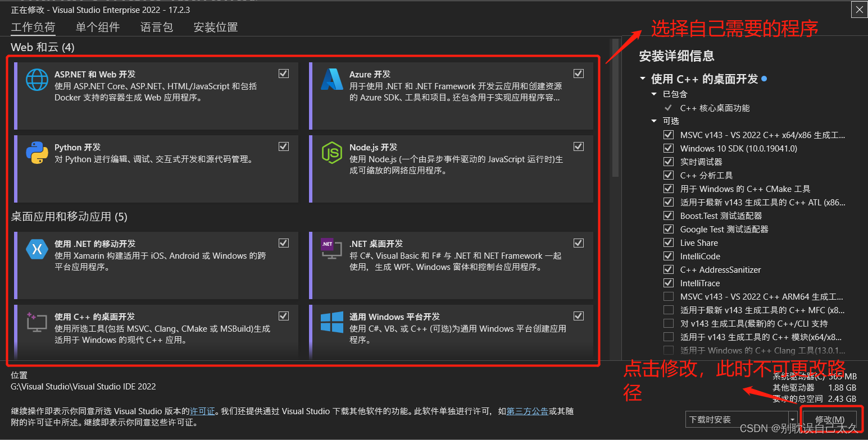The height and width of the screenshot is (440, 868).
Task: Click the ASP.NET and Web development globe icon
Action: pyautogui.click(x=37, y=79)
